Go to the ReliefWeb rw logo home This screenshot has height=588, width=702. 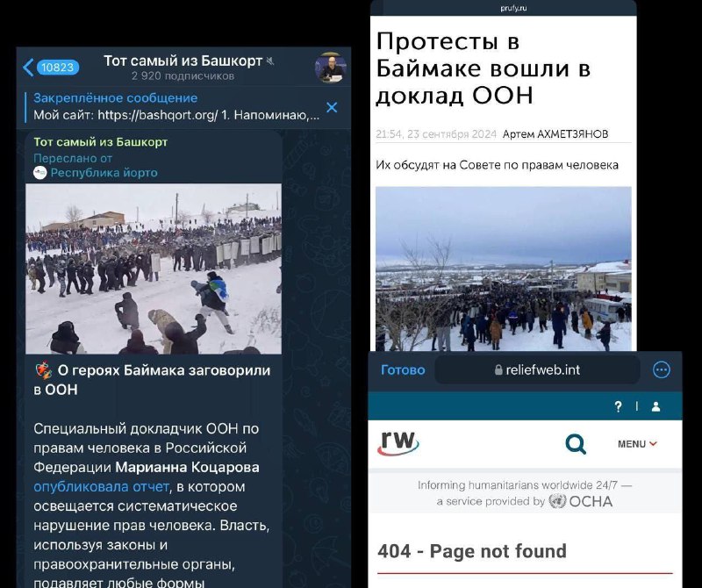point(398,443)
